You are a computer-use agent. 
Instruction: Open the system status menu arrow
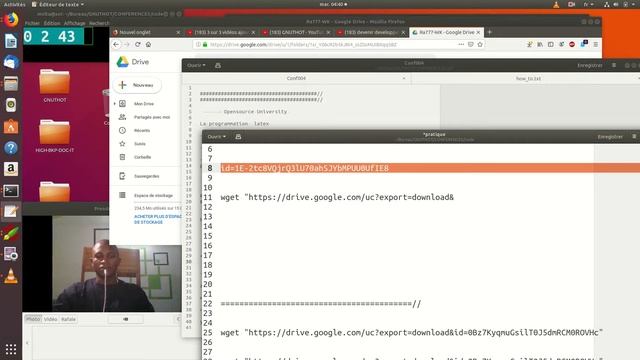[x=634, y=4]
